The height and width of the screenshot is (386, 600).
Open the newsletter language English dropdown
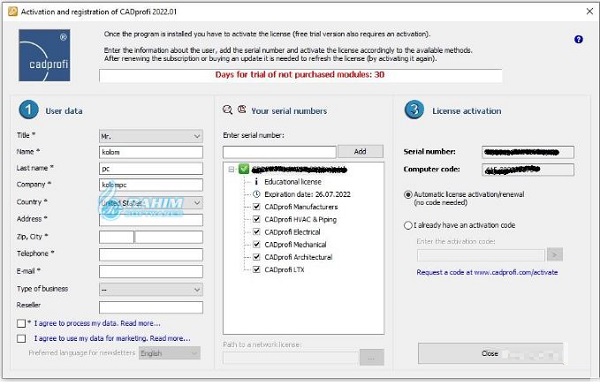click(170, 353)
